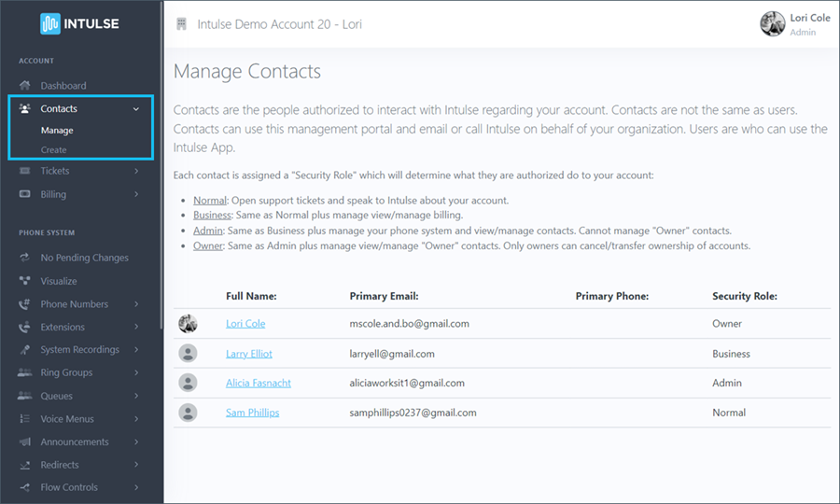The width and height of the screenshot is (840, 504).
Task: Click the Visualize diagram icon
Action: tap(24, 280)
